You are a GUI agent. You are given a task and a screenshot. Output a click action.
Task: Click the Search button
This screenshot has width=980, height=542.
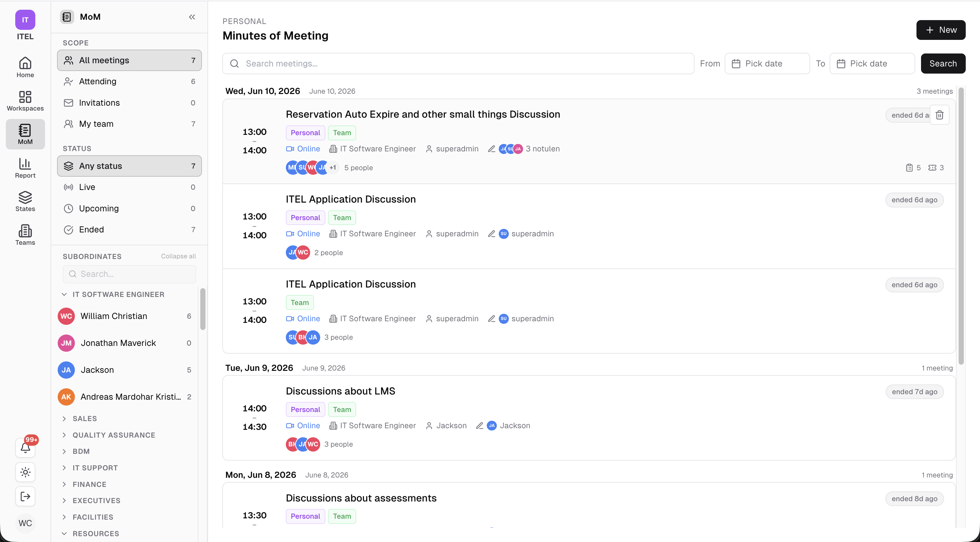943,64
